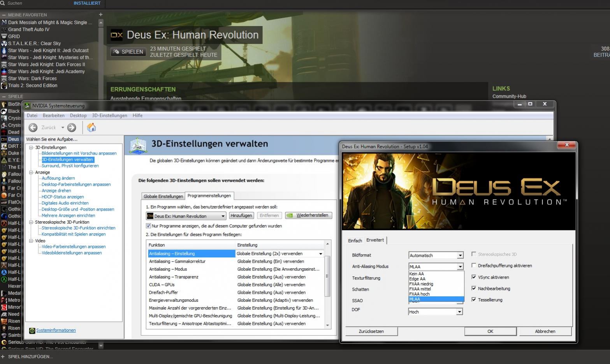
Task: Select Dark Messiah of Might & Magic game icon
Action: coord(4,22)
